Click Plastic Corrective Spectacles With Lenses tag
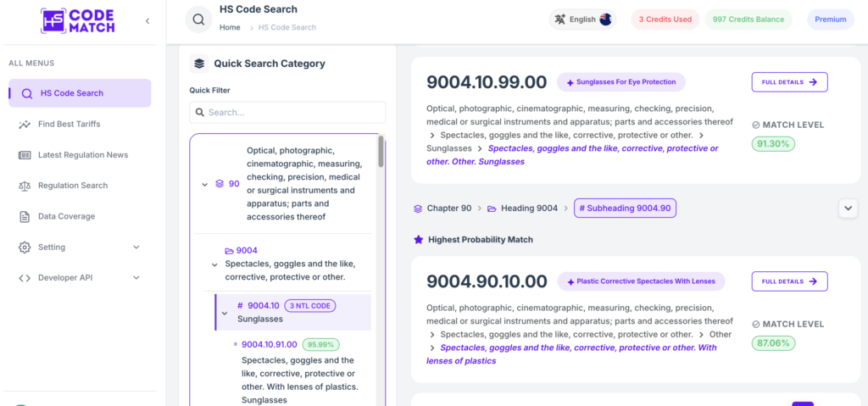 click(x=641, y=281)
